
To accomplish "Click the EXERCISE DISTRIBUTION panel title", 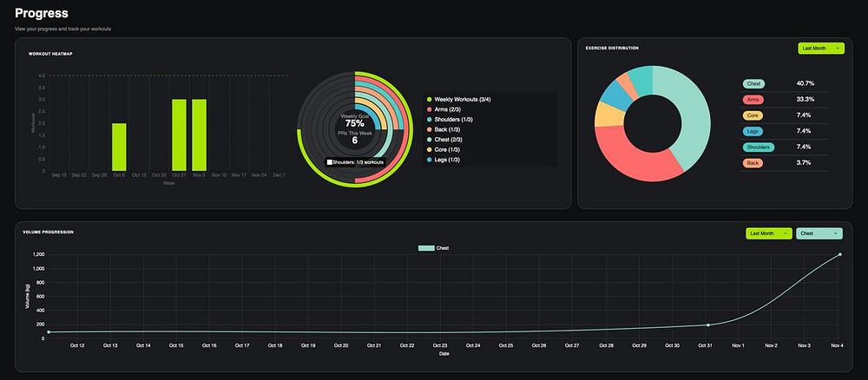I will [x=612, y=48].
